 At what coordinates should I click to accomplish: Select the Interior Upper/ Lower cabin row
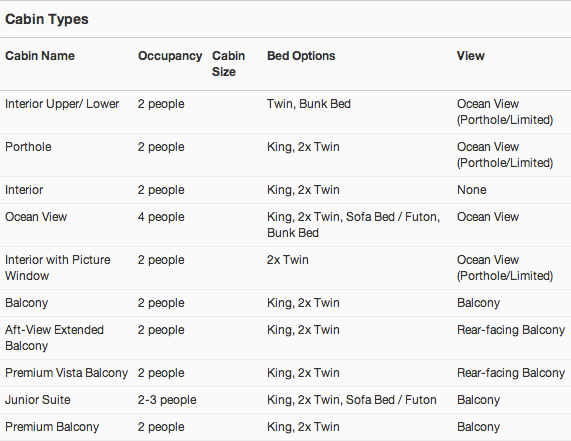(x=286, y=112)
